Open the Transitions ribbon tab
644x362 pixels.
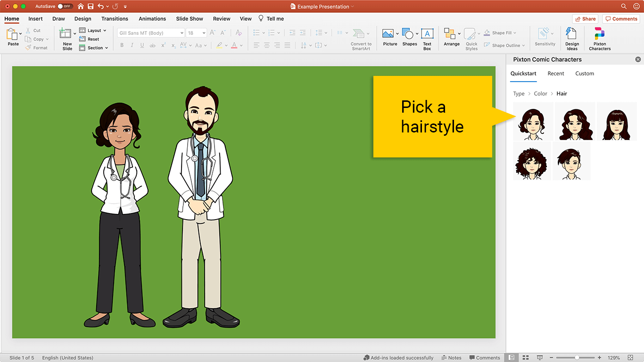115,19
